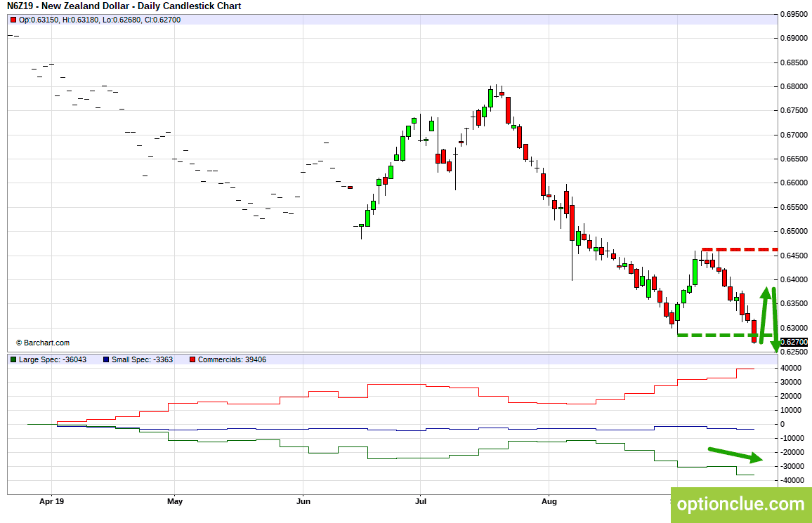Click the 0 label on the positions axis
The width and height of the screenshot is (812, 523).
click(782, 424)
